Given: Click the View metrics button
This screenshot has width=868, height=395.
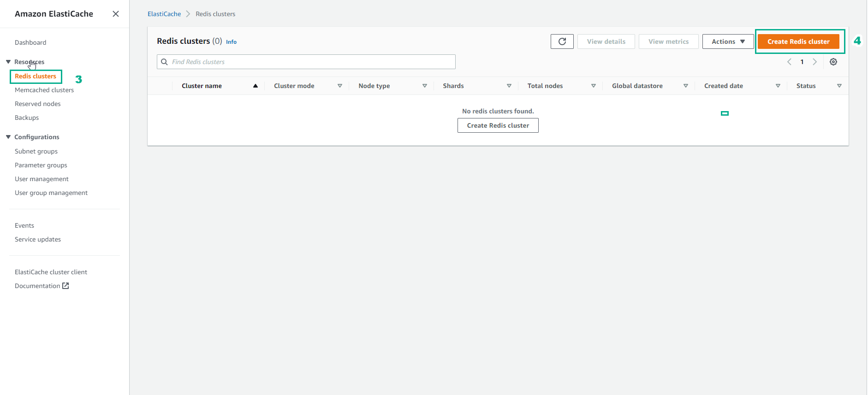Looking at the screenshot, I should pos(668,41).
